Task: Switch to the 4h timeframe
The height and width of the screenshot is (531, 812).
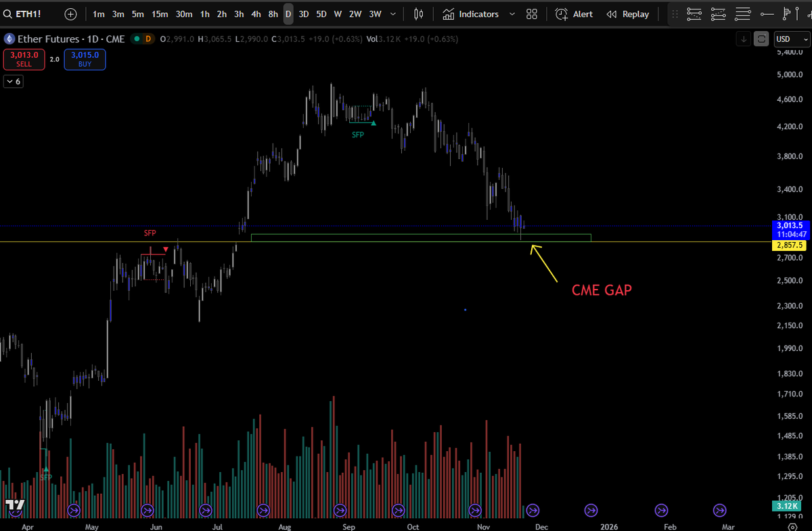Action: pos(256,14)
